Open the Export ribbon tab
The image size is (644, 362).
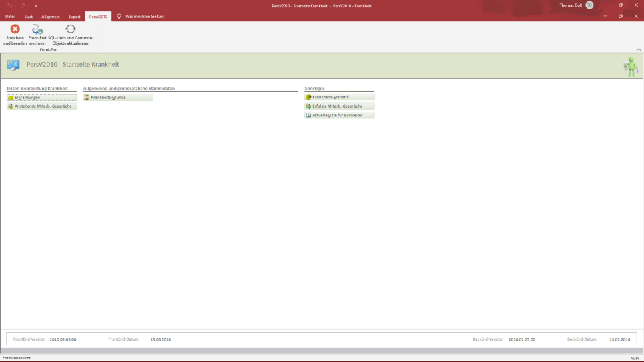pyautogui.click(x=74, y=16)
